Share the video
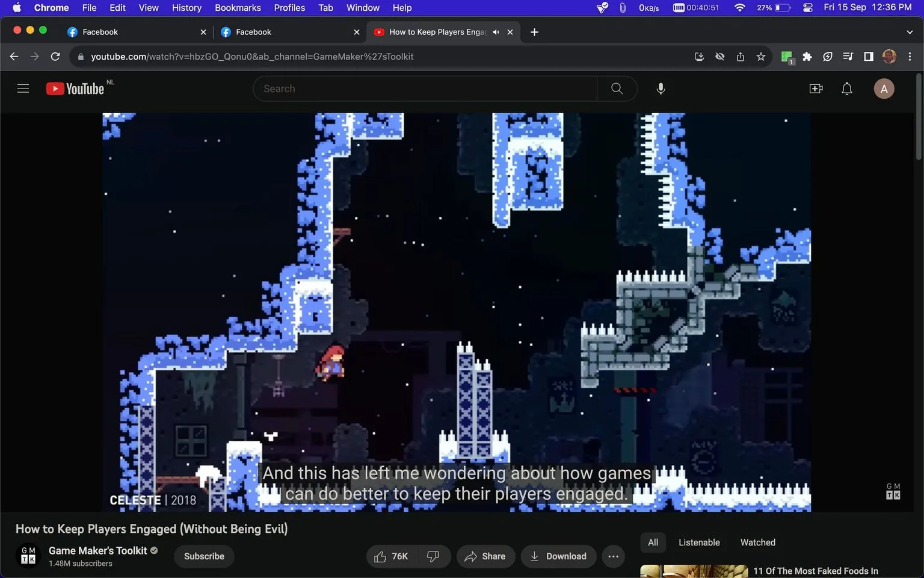Image resolution: width=924 pixels, height=578 pixels. 485,556
